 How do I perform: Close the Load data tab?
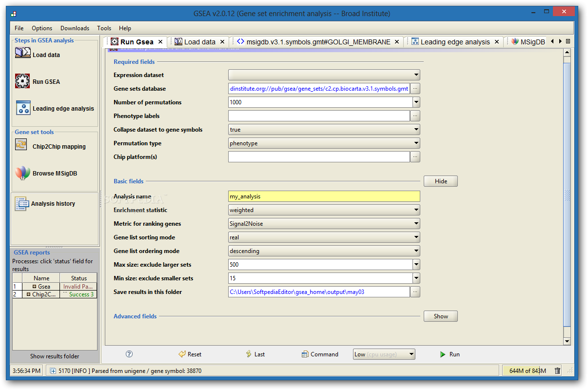pyautogui.click(x=222, y=42)
